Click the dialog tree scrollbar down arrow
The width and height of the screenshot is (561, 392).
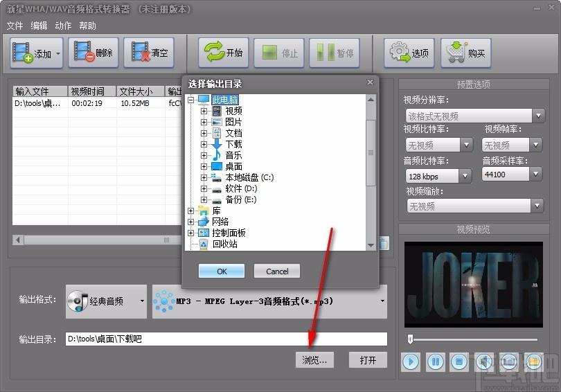click(371, 245)
